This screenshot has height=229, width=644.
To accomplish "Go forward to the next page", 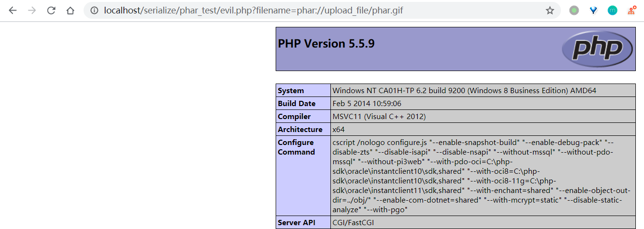I will pos(32,11).
